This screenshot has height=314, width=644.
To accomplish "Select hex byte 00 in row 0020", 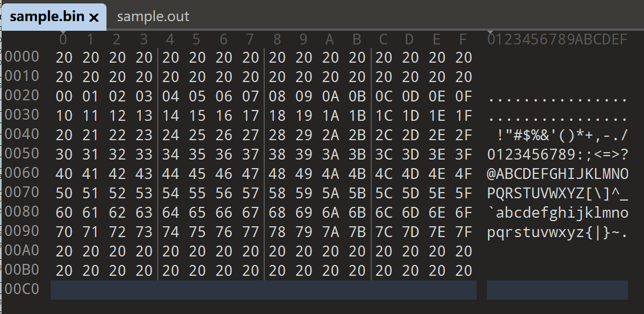I will 64,96.
